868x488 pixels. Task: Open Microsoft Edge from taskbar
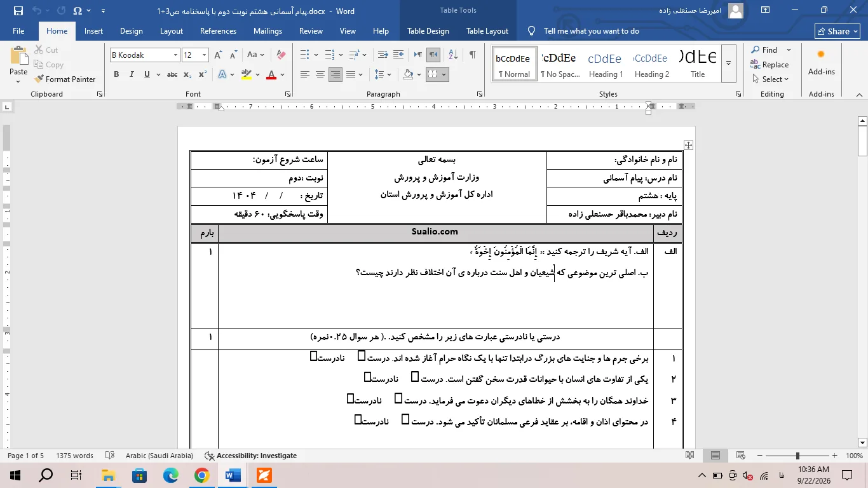tap(171, 475)
